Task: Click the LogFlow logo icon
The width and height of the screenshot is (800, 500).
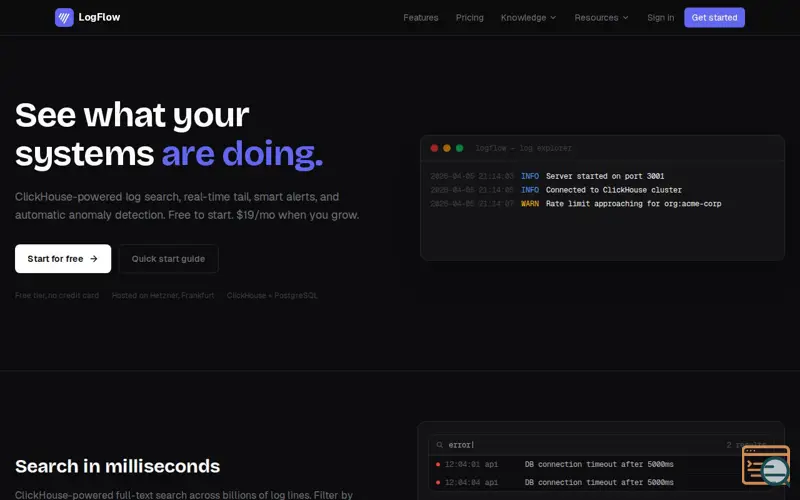Action: (64, 17)
